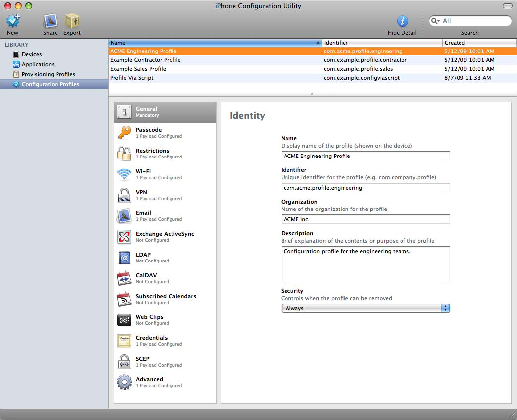Click the Description text area

[x=365, y=265]
